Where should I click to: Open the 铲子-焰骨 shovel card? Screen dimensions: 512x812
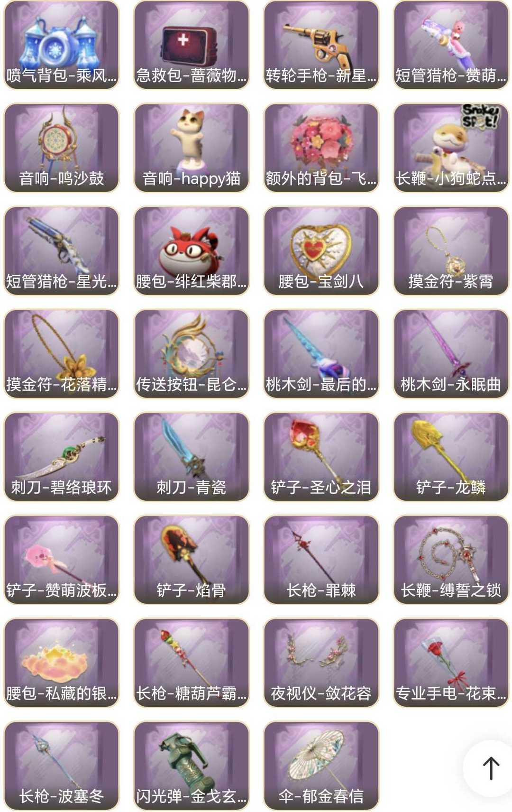(x=192, y=560)
